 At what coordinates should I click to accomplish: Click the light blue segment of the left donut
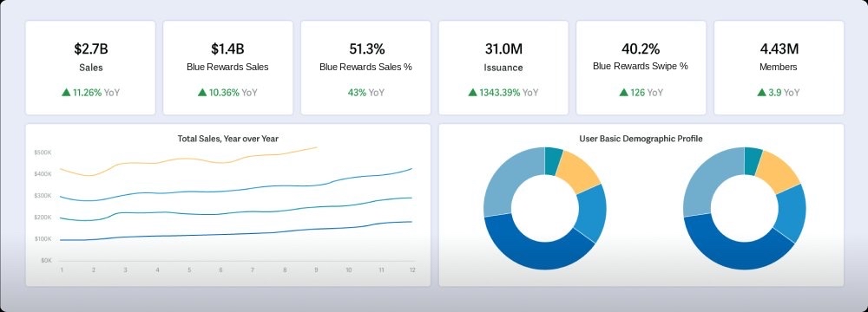(x=507, y=178)
